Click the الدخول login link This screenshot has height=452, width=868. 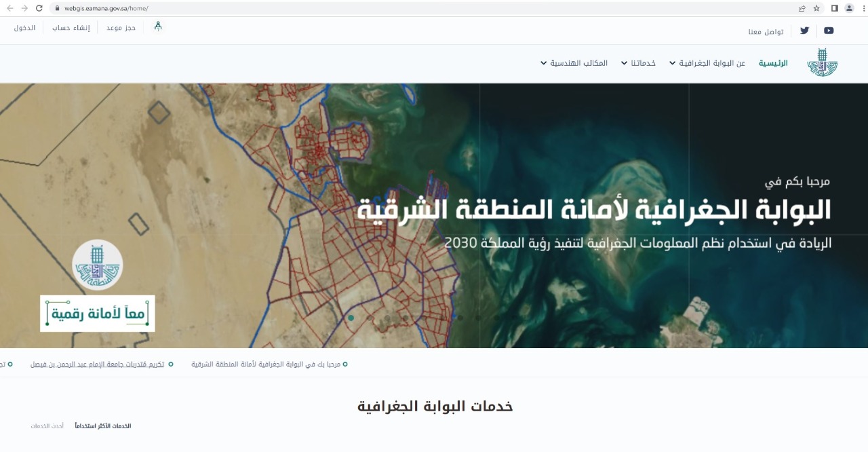[x=24, y=28]
